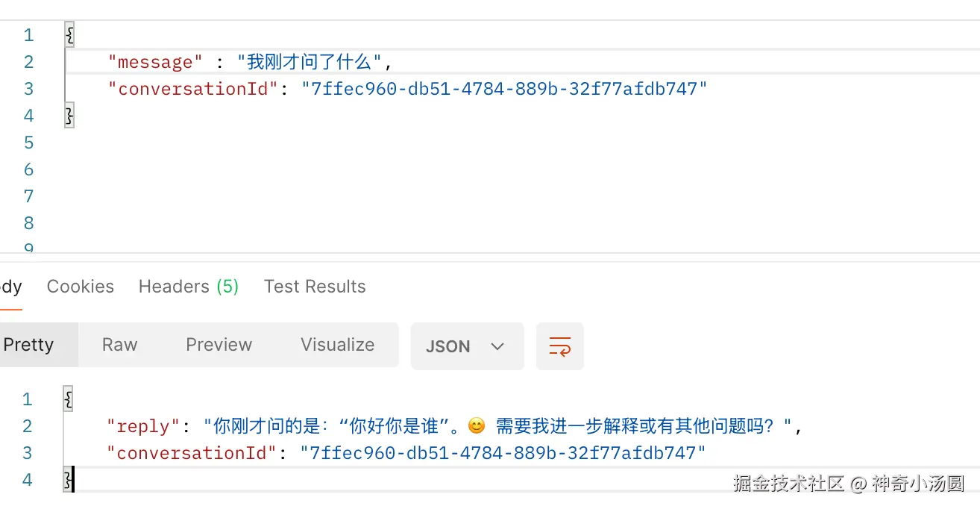Open the Headers (5) tab
Screen dimensions: 980x509
coord(189,287)
